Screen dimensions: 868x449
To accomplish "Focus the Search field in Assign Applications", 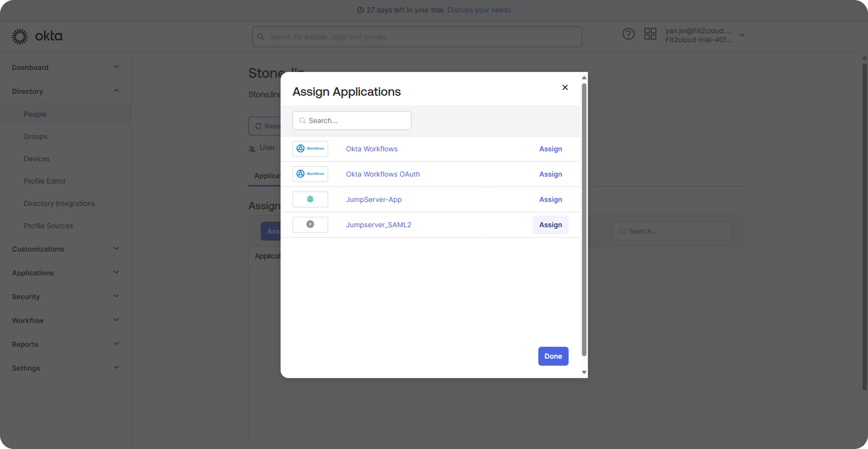I will click(357, 121).
